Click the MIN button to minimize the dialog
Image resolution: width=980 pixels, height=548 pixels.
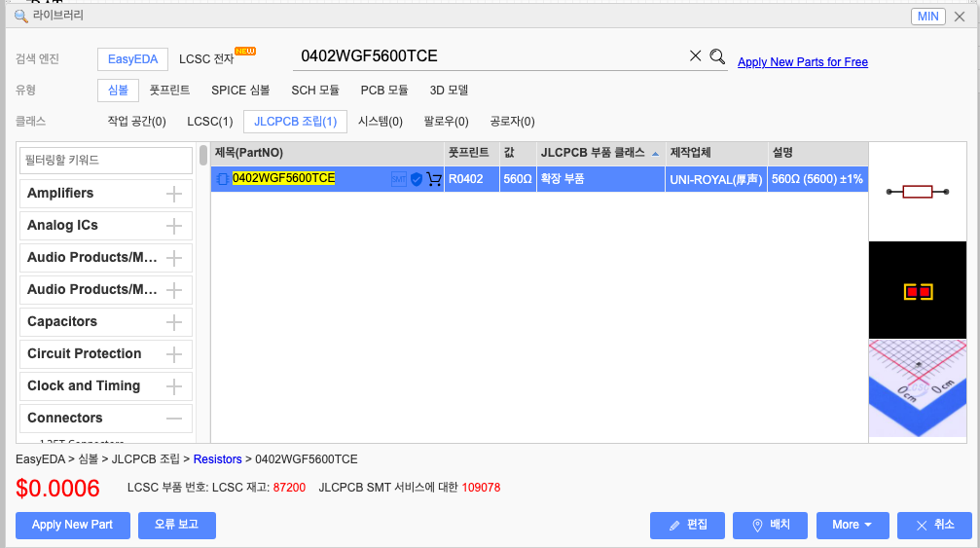[927, 17]
